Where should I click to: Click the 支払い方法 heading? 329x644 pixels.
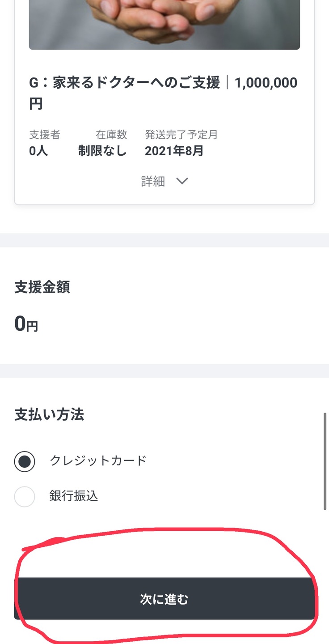(49, 414)
